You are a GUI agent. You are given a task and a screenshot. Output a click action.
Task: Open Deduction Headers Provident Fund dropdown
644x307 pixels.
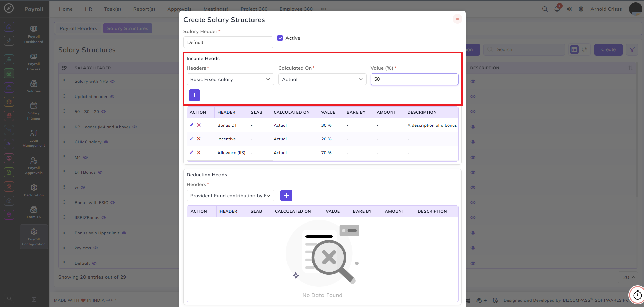tap(230, 196)
